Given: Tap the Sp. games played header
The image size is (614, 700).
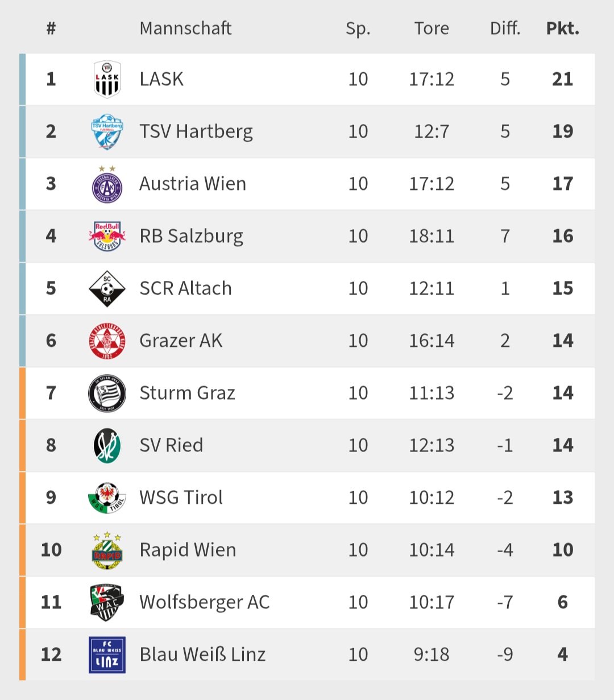Looking at the screenshot, I should click(x=358, y=28).
